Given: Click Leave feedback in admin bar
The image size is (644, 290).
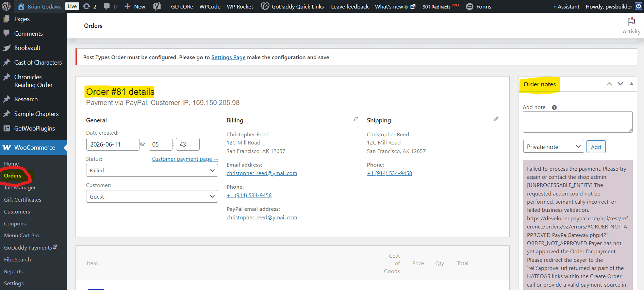Looking at the screenshot, I should pyautogui.click(x=350, y=7).
